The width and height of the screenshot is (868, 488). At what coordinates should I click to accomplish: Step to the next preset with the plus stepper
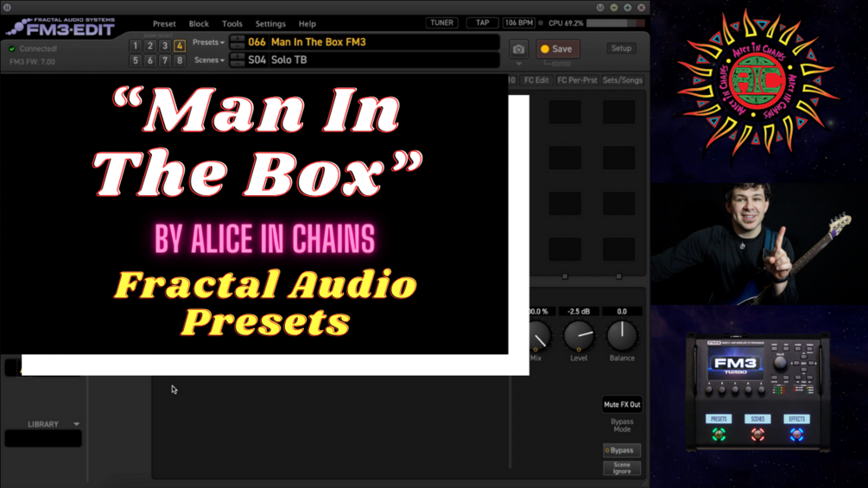point(238,39)
